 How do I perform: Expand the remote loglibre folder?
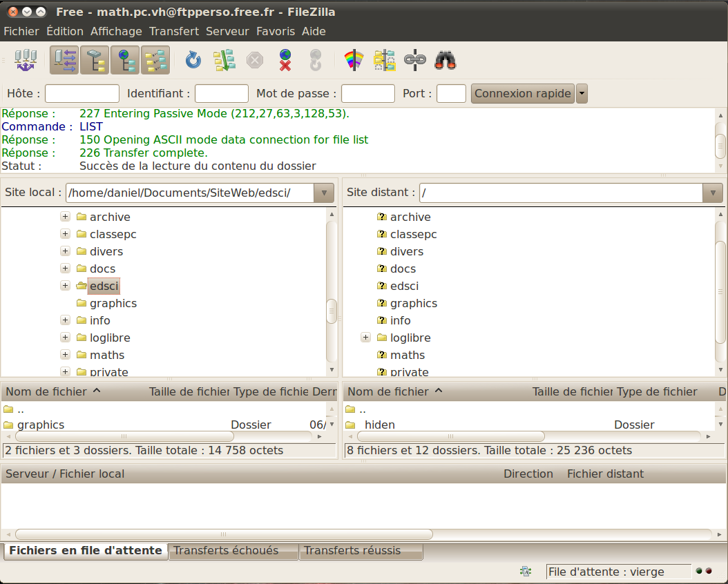(x=365, y=338)
